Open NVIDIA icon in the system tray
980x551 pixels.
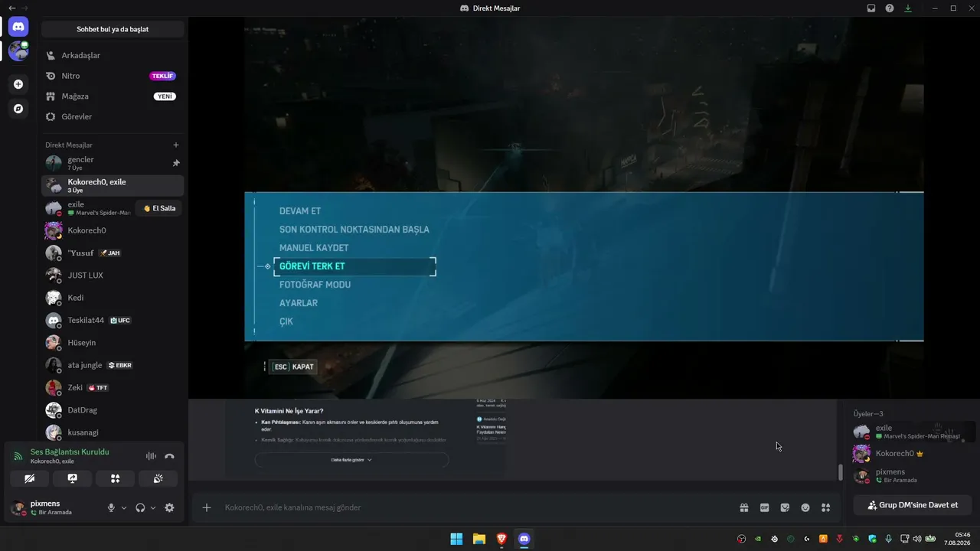(x=758, y=539)
